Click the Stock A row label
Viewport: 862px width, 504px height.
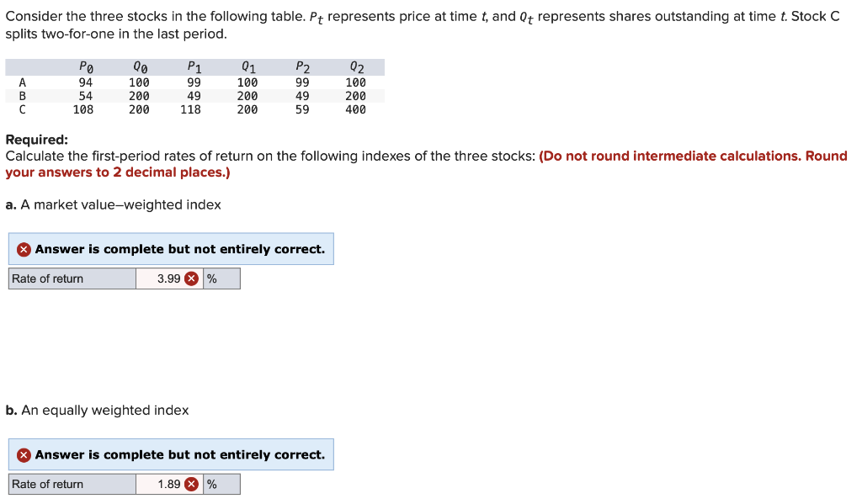(21, 82)
